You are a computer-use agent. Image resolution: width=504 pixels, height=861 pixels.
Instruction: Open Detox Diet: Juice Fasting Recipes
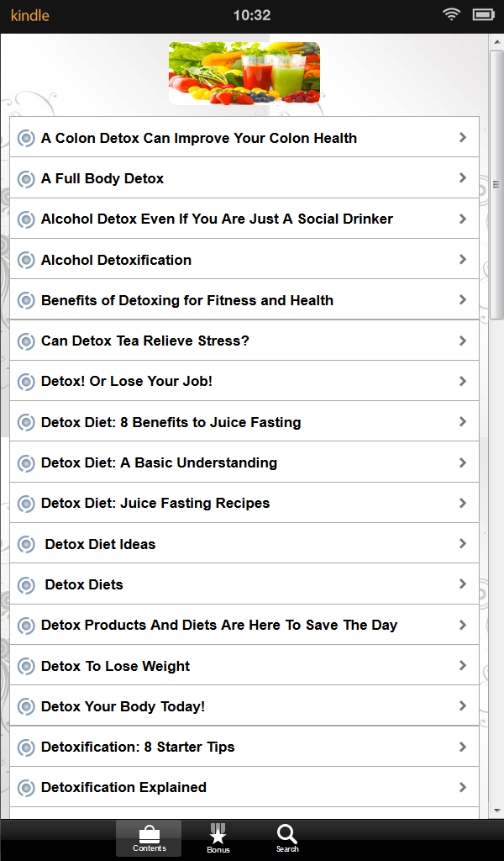(155, 503)
